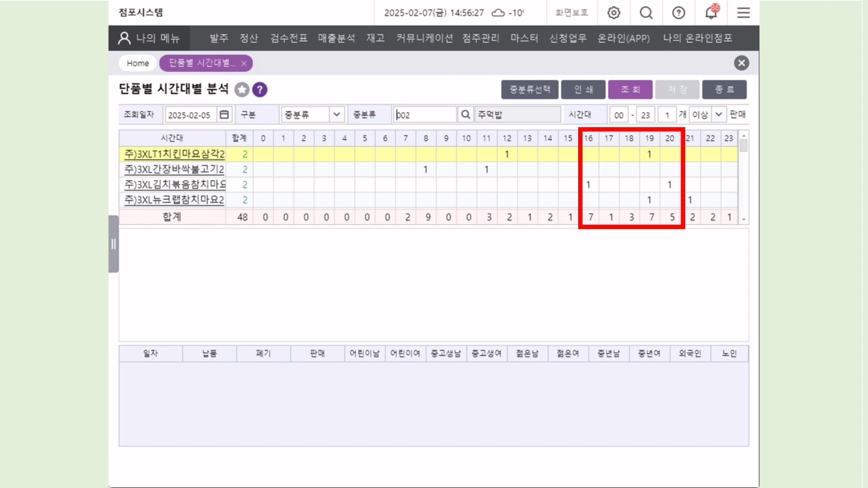Click the 중분류선택 button
This screenshot has height=488, width=868.
click(529, 89)
